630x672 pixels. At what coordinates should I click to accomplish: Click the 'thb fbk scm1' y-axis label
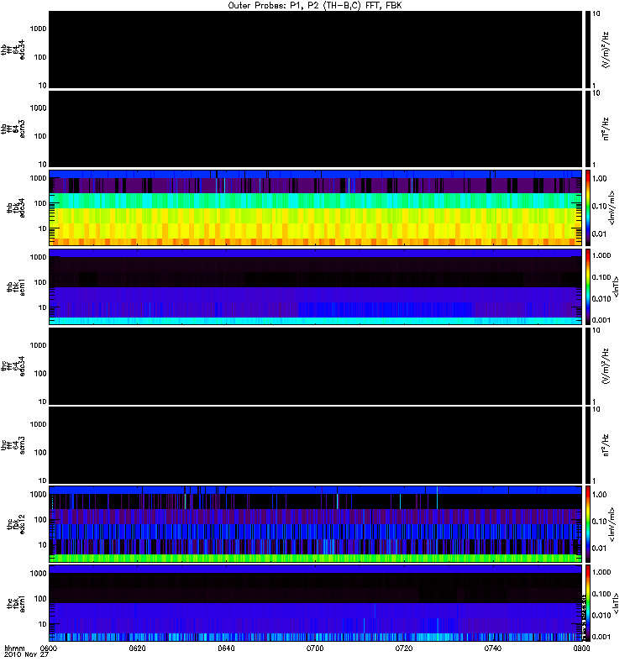[x=16, y=286]
